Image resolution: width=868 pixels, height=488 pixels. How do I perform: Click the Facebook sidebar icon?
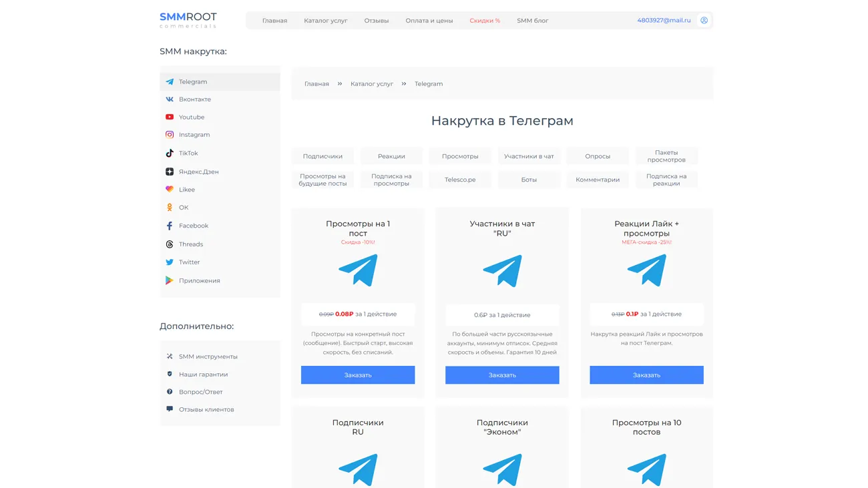[170, 226]
